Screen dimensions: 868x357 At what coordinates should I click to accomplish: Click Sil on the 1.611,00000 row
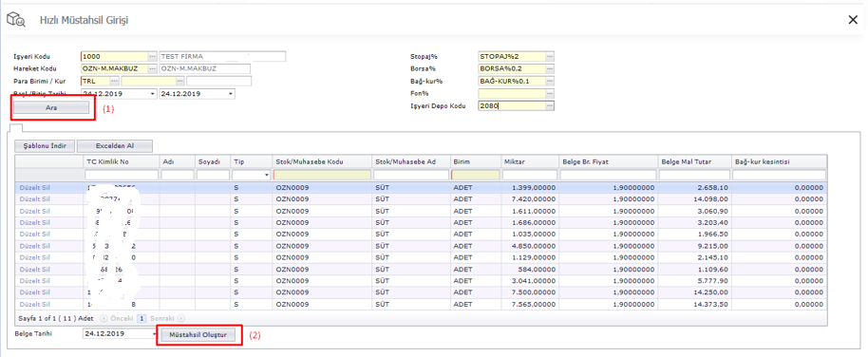coord(47,211)
